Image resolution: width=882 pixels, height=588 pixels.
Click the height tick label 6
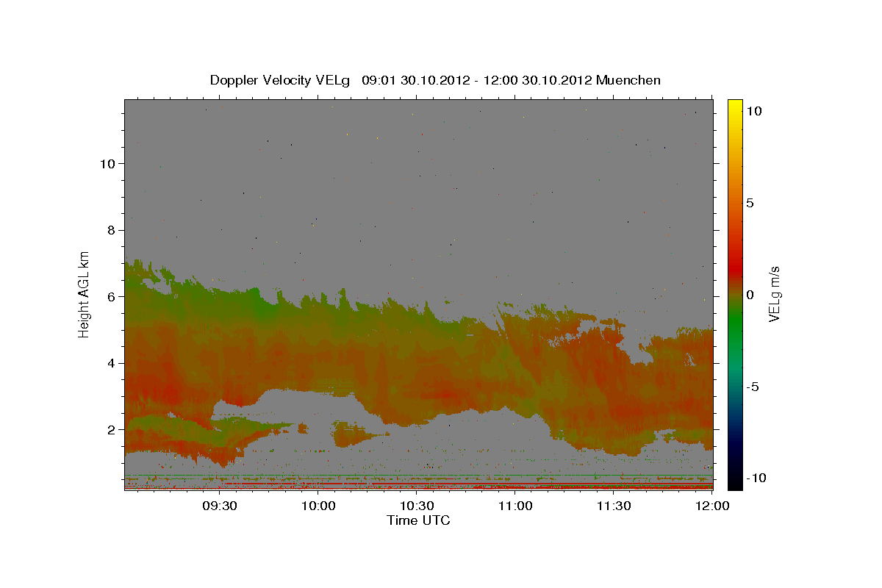tap(111, 296)
